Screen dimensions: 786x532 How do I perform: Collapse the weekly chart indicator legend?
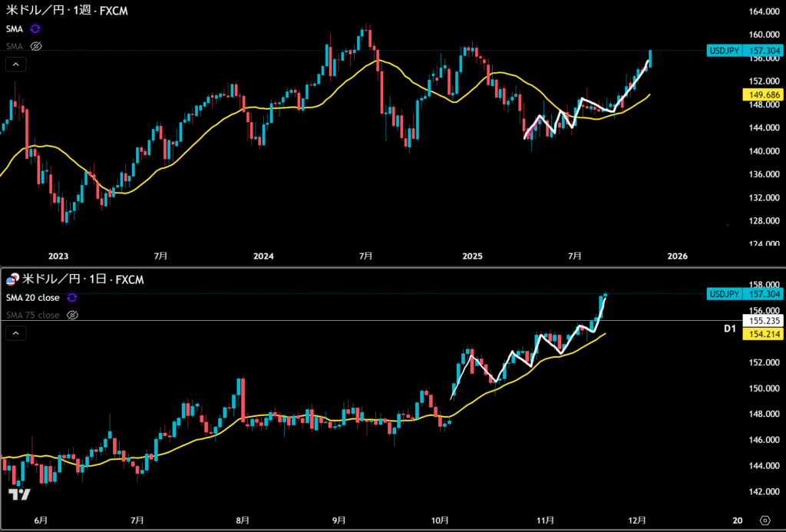[x=14, y=65]
